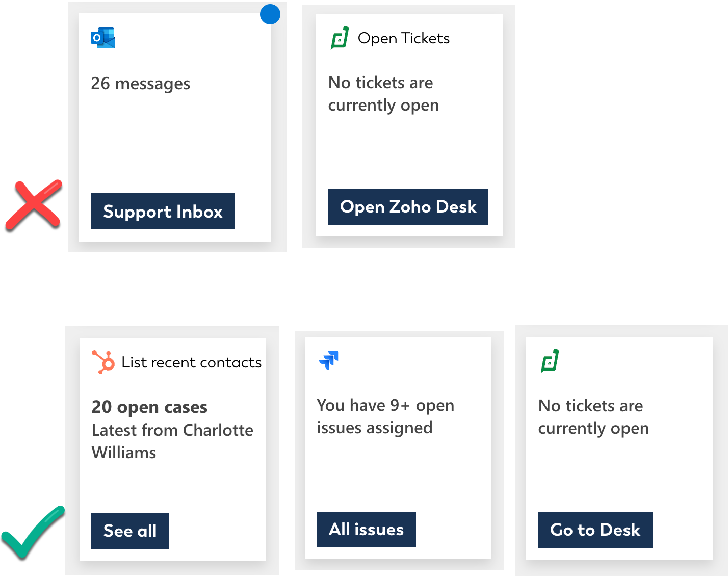Click the blue notification dot on Outlook card
The image size is (728, 579).
pos(270,14)
